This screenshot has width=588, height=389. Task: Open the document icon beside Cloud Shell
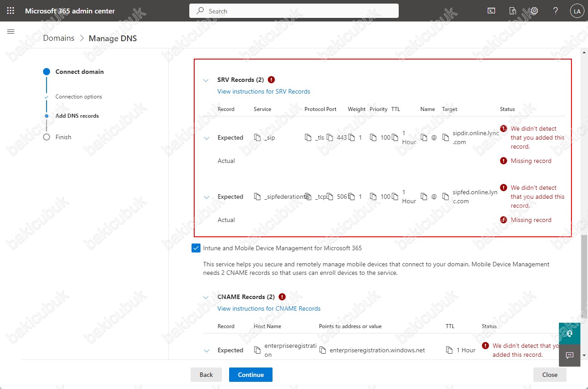513,11
